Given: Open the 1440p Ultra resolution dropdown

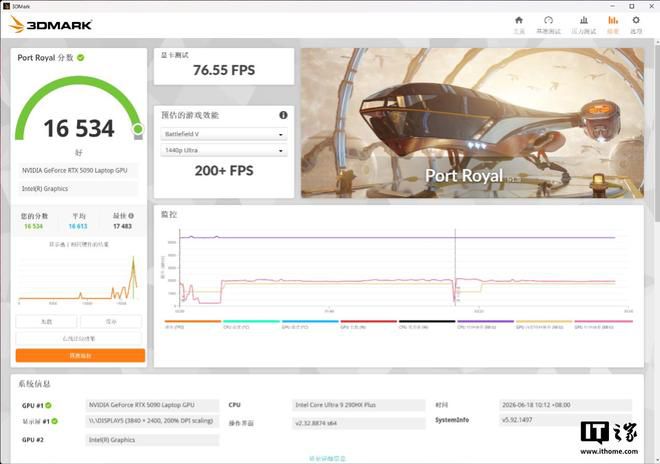Looking at the screenshot, I should click(224, 150).
